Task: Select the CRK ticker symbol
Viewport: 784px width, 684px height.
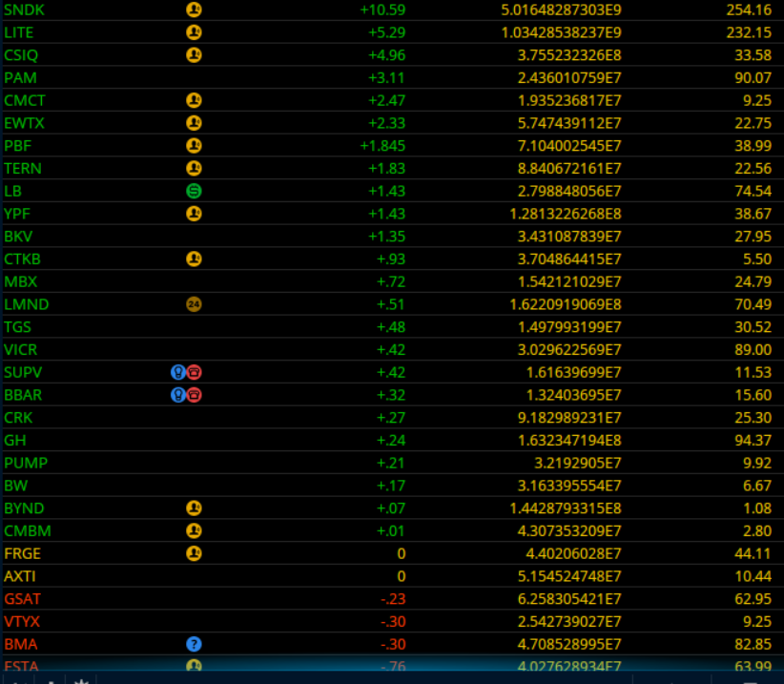Action: 18,418
